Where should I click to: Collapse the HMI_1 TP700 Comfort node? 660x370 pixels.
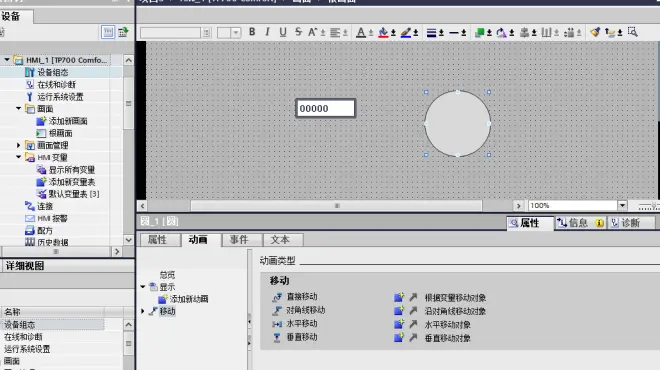7,60
